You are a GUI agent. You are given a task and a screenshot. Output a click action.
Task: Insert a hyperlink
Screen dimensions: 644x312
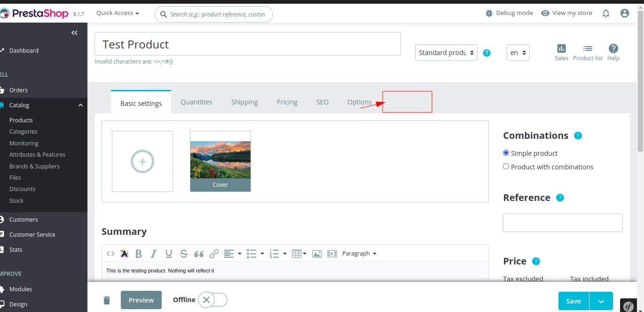pyautogui.click(x=214, y=254)
